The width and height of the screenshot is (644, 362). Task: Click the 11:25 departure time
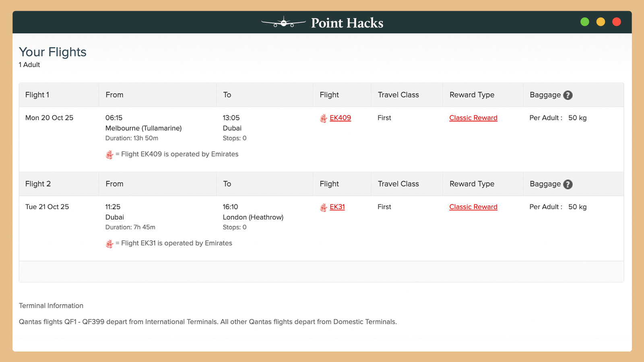[113, 207]
